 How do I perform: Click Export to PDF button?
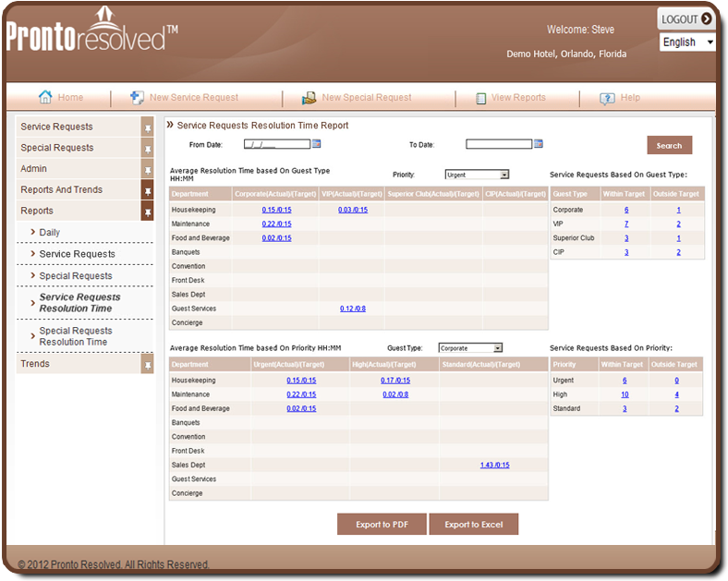382,525
